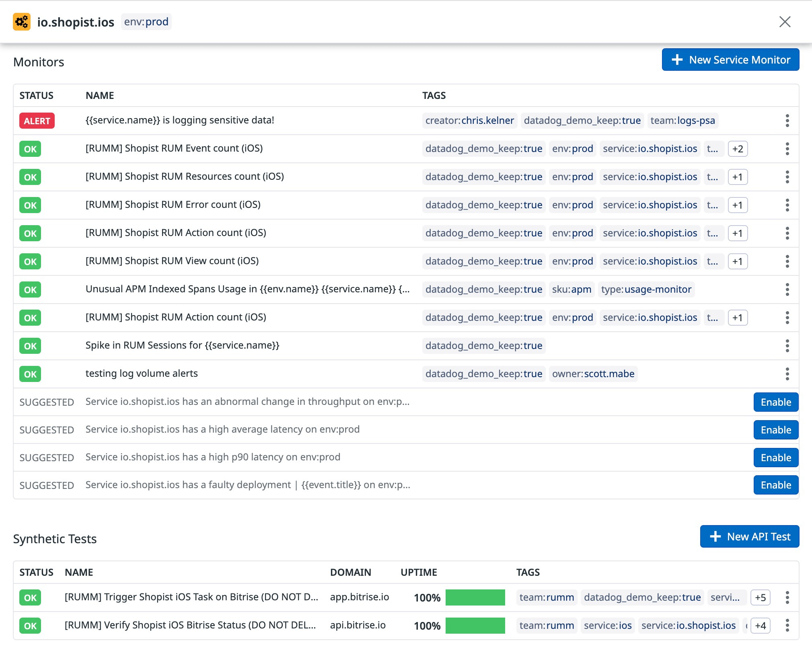Click the uptime bar for Trigger Shopist iOS test

(475, 597)
